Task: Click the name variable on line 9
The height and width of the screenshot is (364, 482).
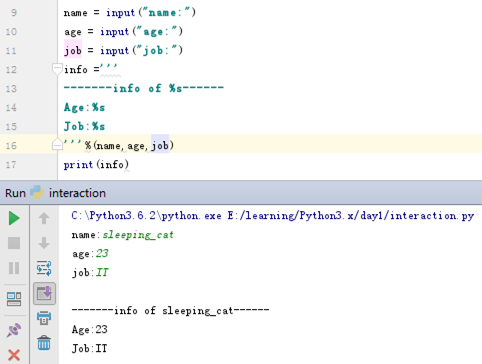Action: (75, 13)
